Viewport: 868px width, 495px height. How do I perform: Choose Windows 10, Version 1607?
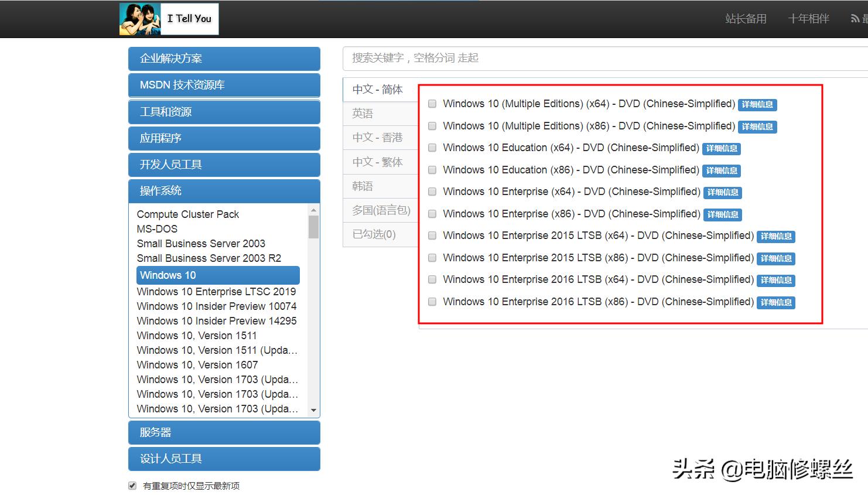[x=197, y=365]
